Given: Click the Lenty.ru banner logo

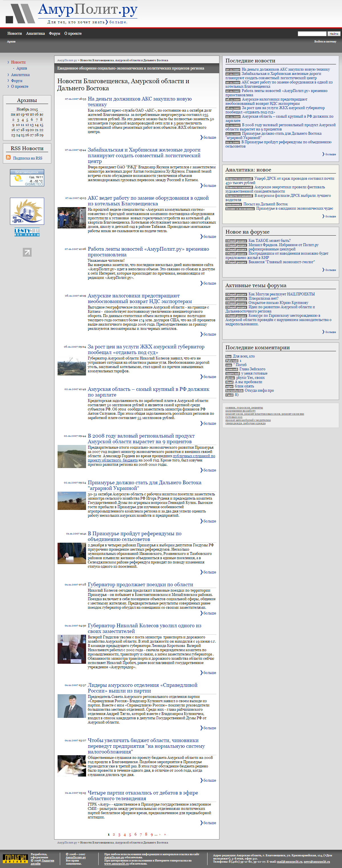Looking at the screenshot, I should (27, 232).
